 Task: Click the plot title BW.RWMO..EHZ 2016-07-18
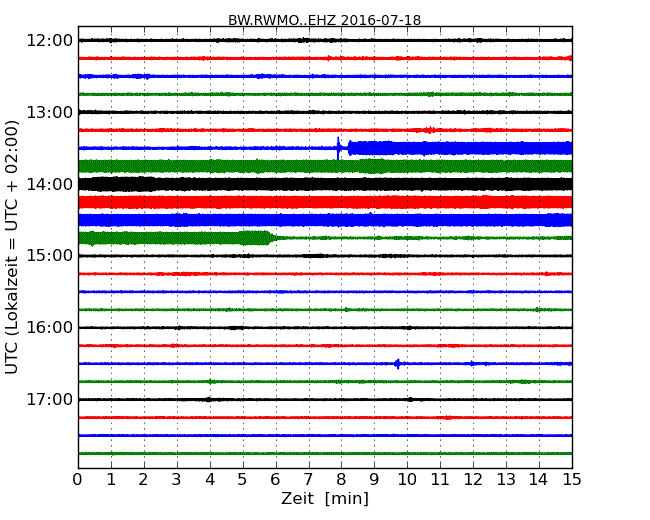[325, 20]
